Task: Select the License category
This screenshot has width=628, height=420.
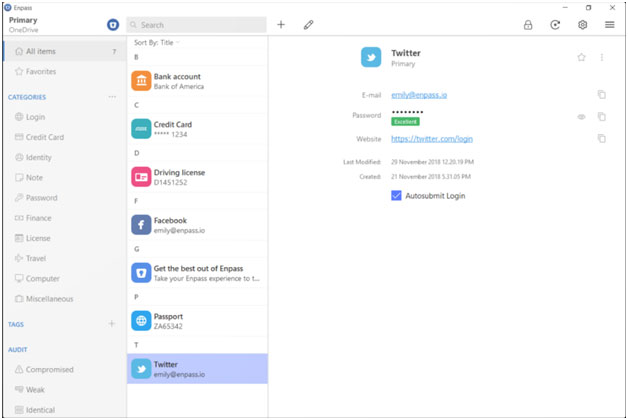Action: (x=64, y=238)
